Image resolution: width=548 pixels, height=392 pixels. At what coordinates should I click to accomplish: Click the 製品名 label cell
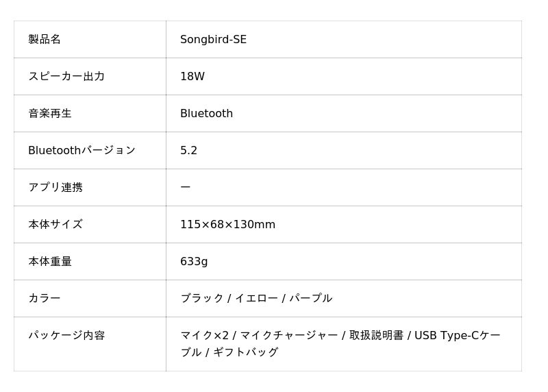[45, 40]
